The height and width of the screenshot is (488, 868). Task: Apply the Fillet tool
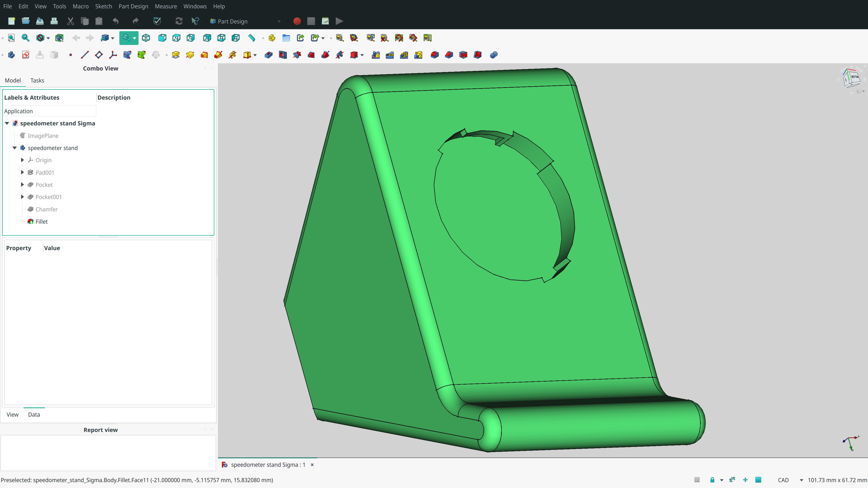pos(434,54)
